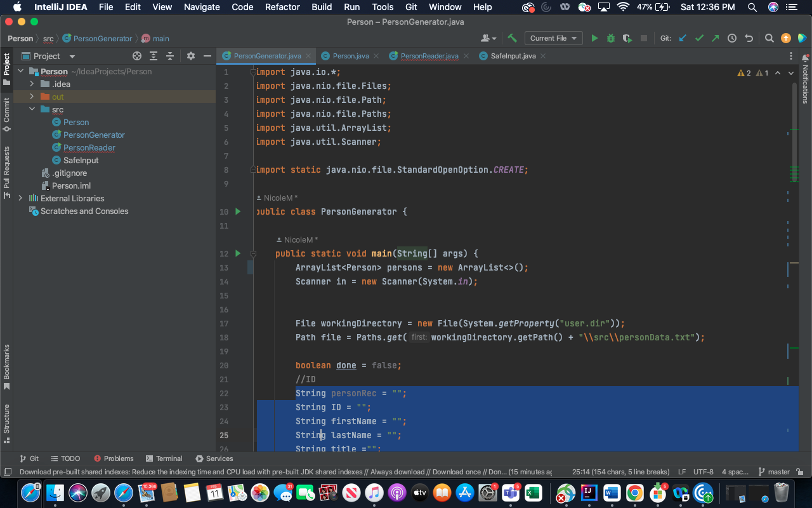Open Search Everywhere magnifier in toolbar
This screenshot has width=812, height=508.
[769, 38]
